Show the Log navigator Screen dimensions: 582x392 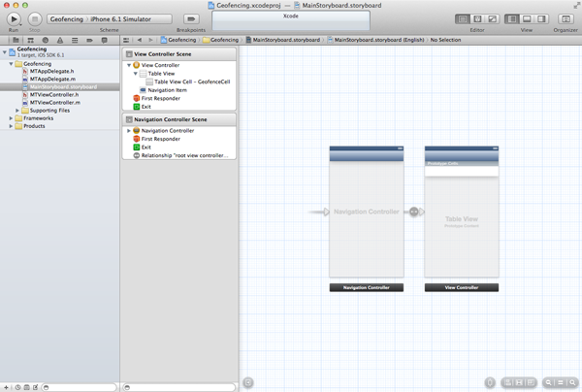click(x=105, y=40)
